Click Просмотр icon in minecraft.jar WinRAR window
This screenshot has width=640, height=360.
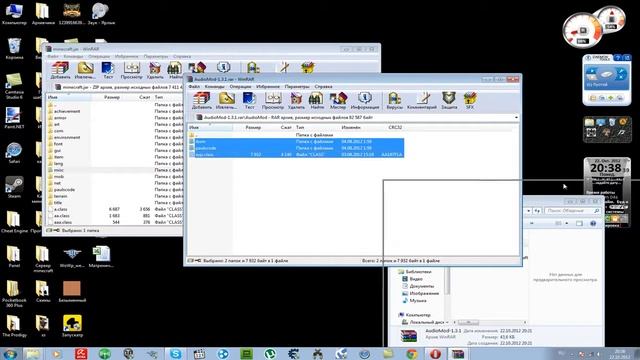pos(131,70)
